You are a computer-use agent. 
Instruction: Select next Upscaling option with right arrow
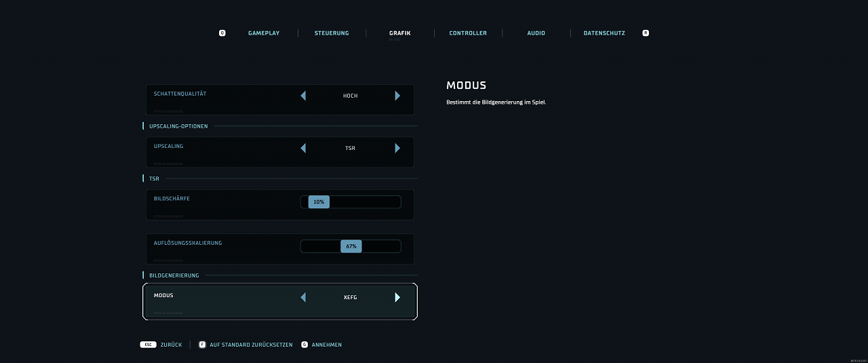tap(397, 148)
